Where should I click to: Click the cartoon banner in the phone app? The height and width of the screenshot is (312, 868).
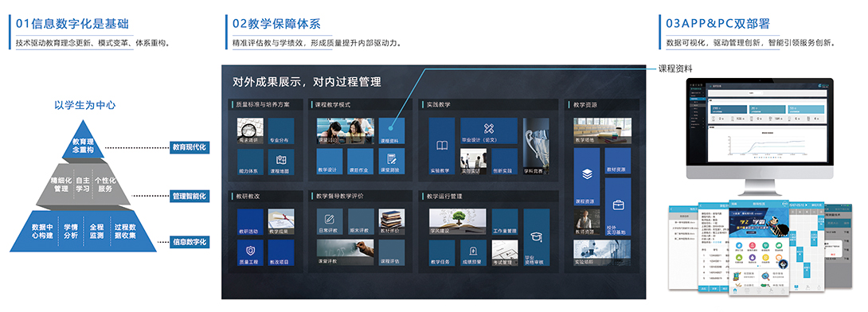(x=760, y=222)
